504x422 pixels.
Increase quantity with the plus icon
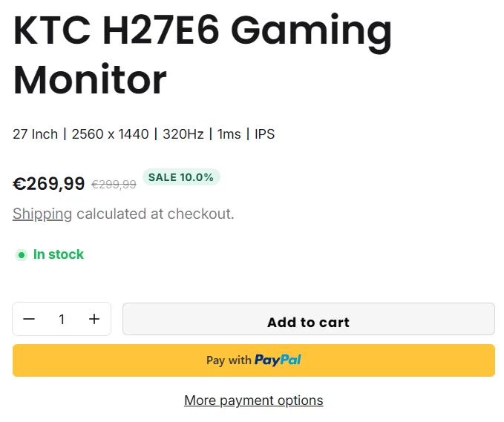pos(94,319)
